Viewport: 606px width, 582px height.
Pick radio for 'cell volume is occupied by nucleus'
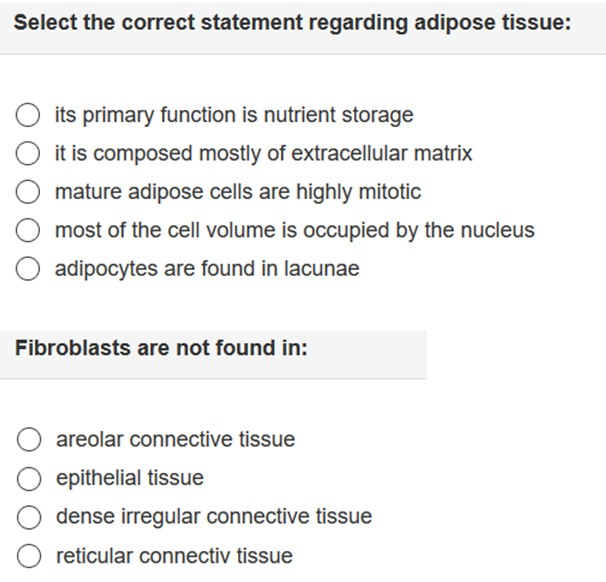30,231
